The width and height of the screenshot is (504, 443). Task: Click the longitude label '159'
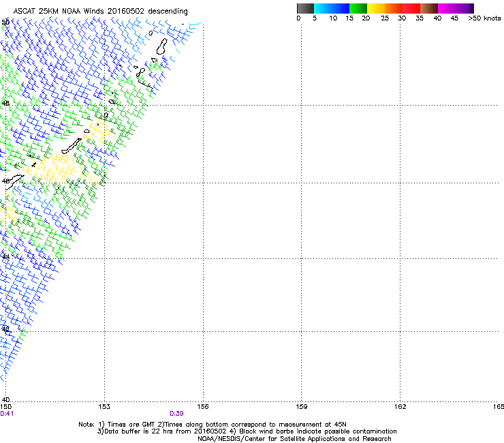pyautogui.click(x=302, y=407)
